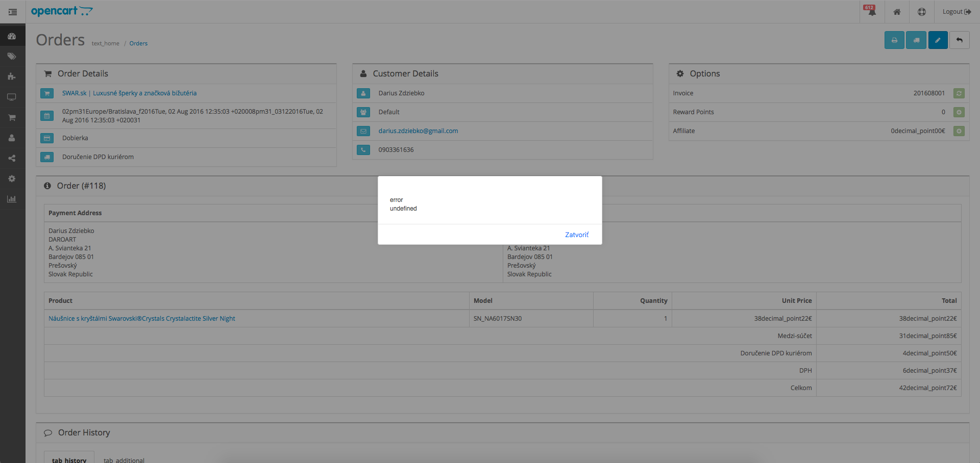This screenshot has width=980, height=463.
Task: Go to storefront via the home icon
Action: [x=897, y=12]
